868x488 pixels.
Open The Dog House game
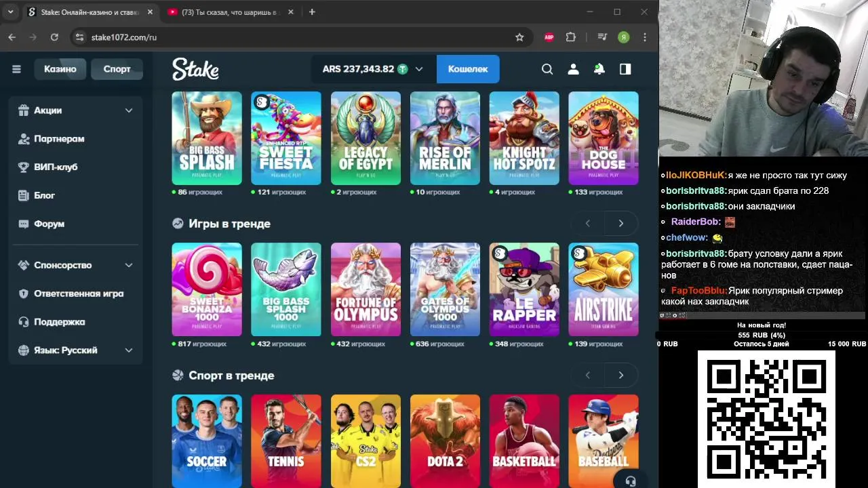[x=604, y=138]
